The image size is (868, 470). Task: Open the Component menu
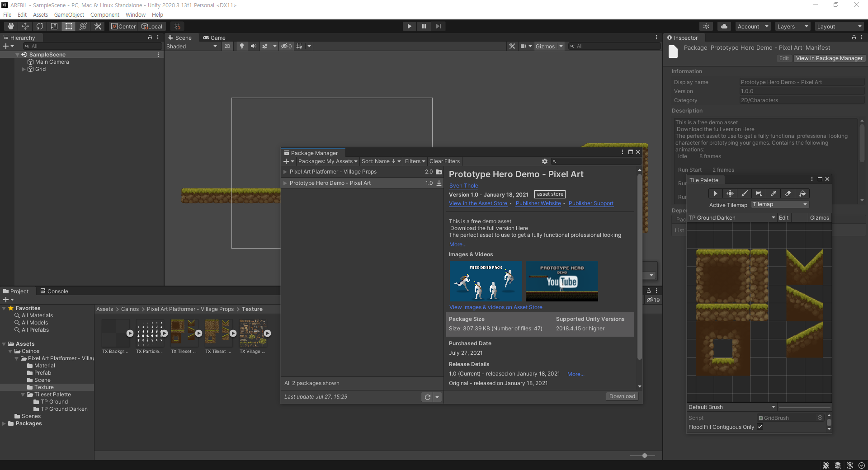(x=105, y=14)
